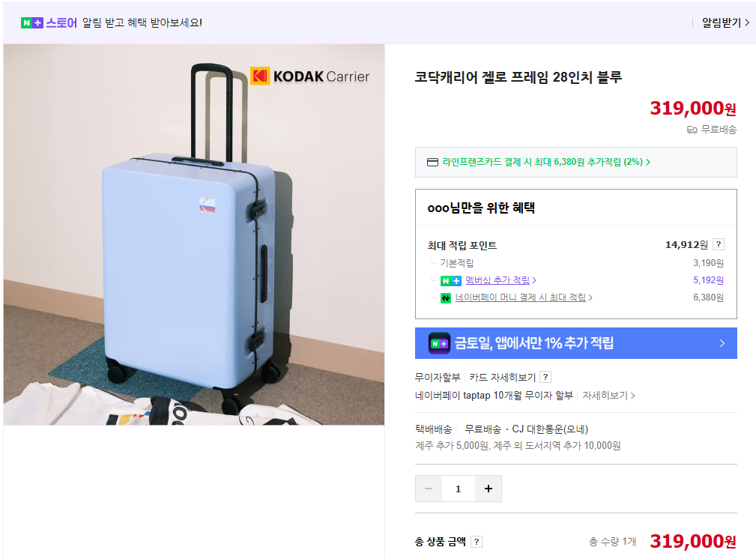Increase quantity with the plus button

pos(489,489)
